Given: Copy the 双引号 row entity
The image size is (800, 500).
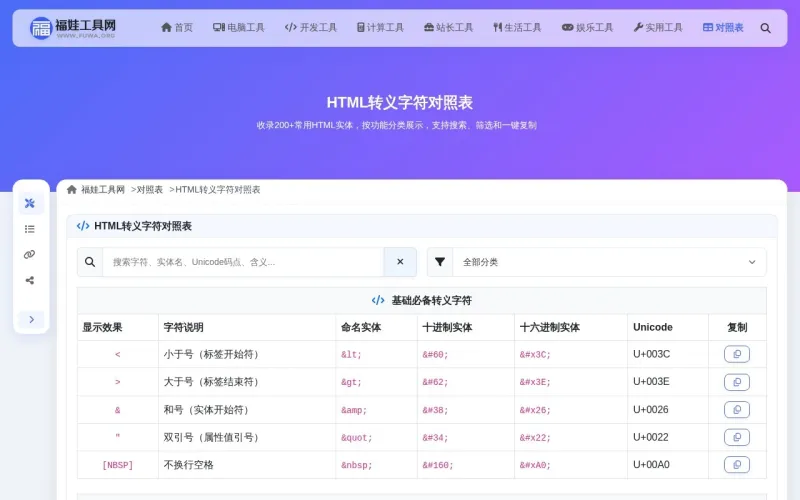Looking at the screenshot, I should tap(737, 437).
